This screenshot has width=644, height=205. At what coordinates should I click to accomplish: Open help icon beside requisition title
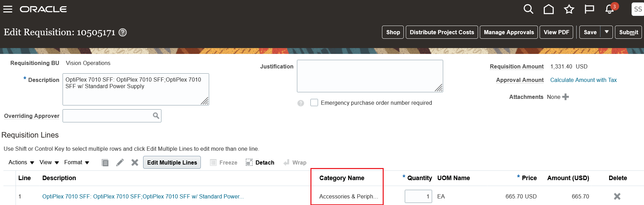(x=123, y=32)
